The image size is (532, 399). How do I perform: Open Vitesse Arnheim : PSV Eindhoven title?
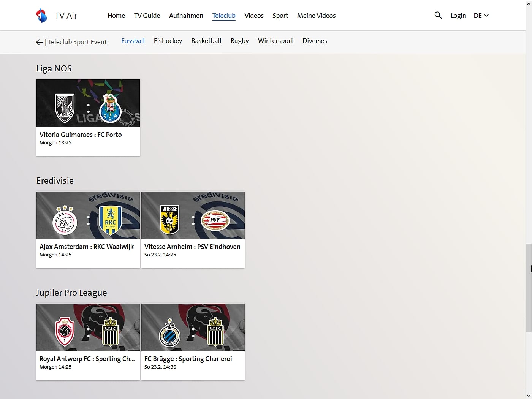192,247
